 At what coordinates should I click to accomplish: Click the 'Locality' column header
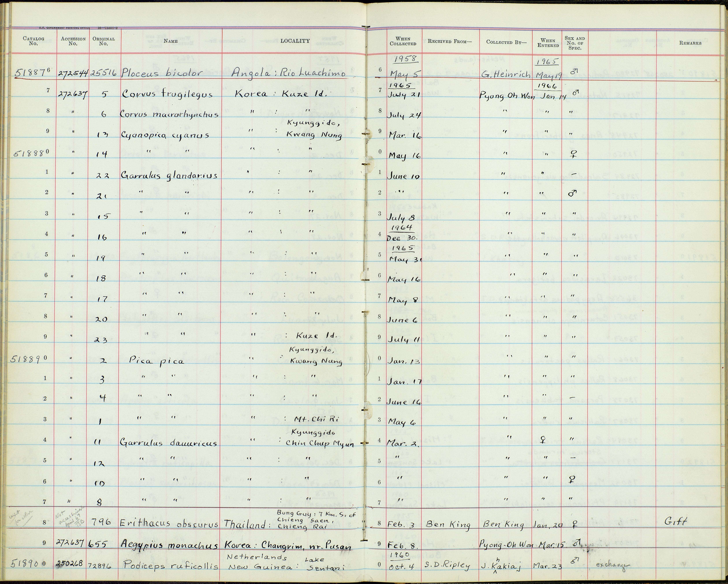click(x=295, y=41)
